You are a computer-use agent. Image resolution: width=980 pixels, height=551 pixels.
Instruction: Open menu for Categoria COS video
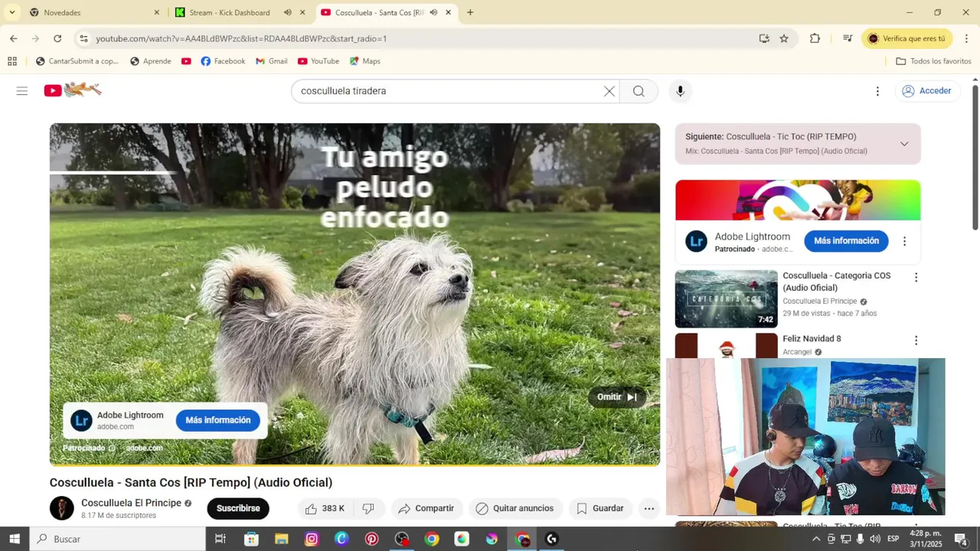click(916, 278)
